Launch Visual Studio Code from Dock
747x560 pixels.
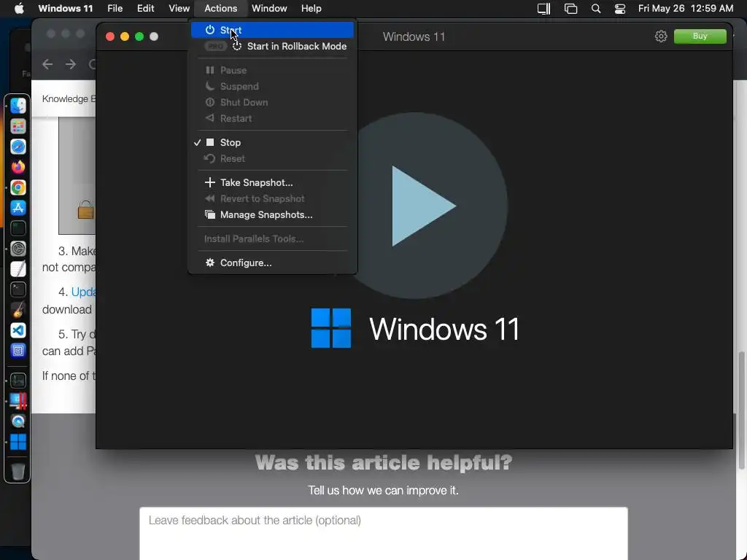[18, 330]
